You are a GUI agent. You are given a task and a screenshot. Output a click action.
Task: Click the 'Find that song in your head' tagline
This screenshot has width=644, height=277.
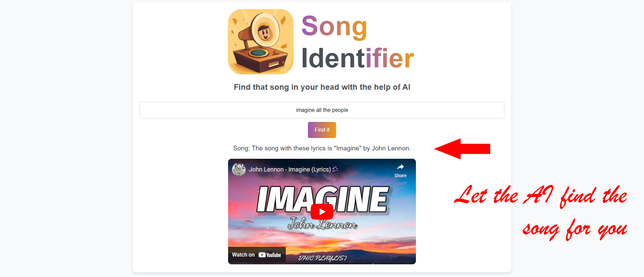(x=322, y=87)
